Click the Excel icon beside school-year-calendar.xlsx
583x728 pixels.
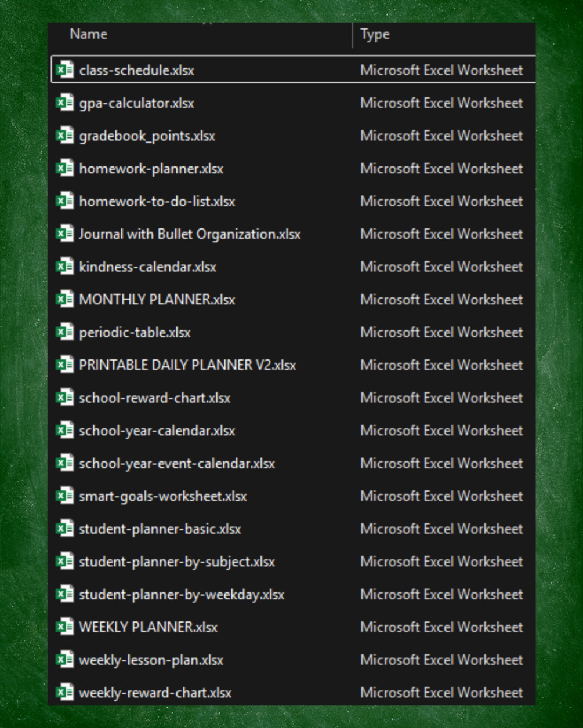point(64,431)
